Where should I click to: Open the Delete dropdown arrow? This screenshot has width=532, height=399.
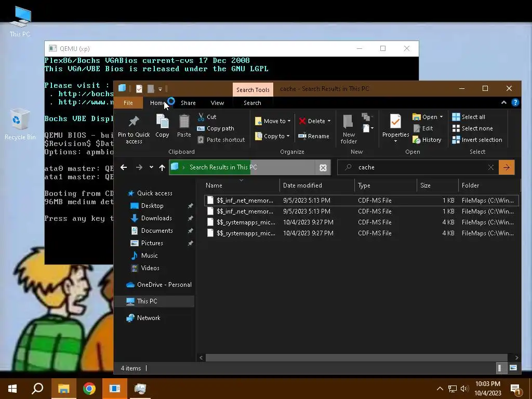click(x=329, y=121)
